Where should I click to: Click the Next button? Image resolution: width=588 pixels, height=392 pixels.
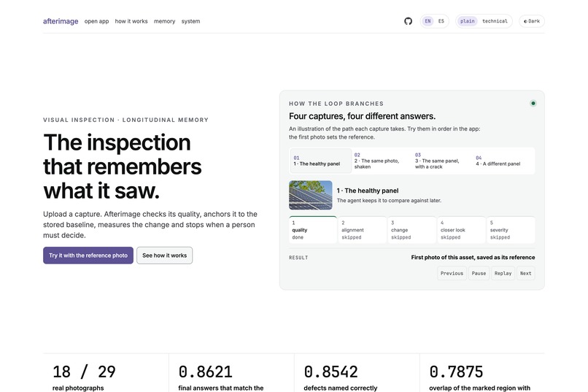point(526,274)
